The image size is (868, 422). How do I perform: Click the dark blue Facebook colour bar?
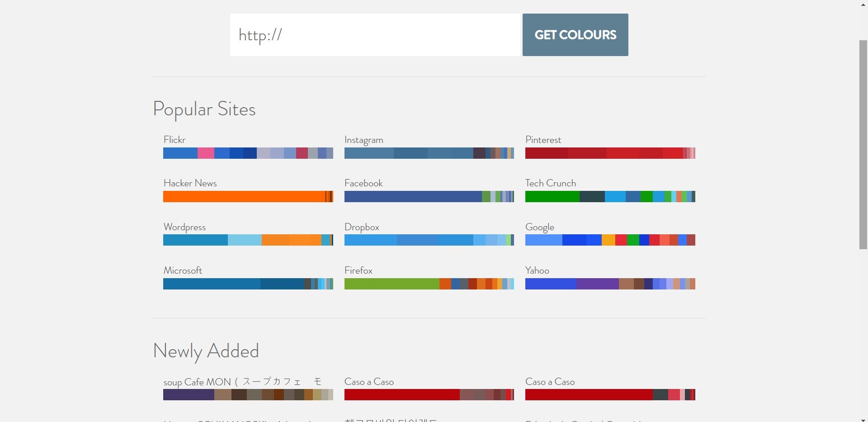pos(412,197)
